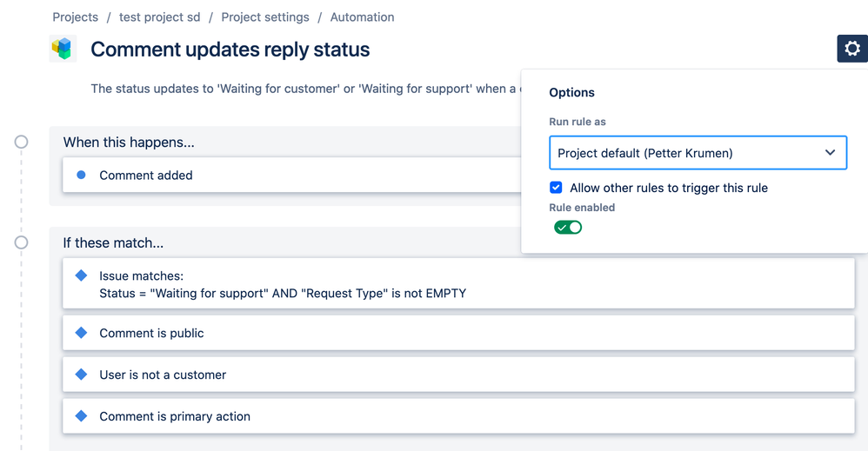Go to test project sd breadcrumb
868x451 pixels.
click(159, 17)
